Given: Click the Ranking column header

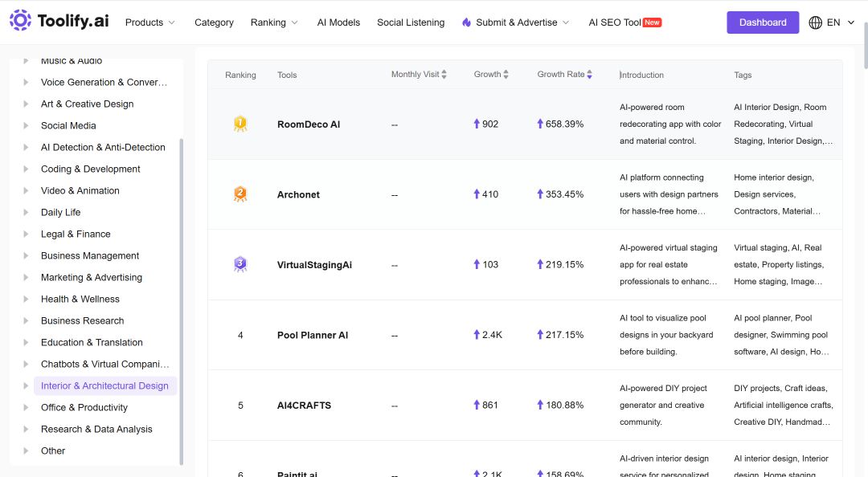Looking at the screenshot, I should pyautogui.click(x=240, y=75).
